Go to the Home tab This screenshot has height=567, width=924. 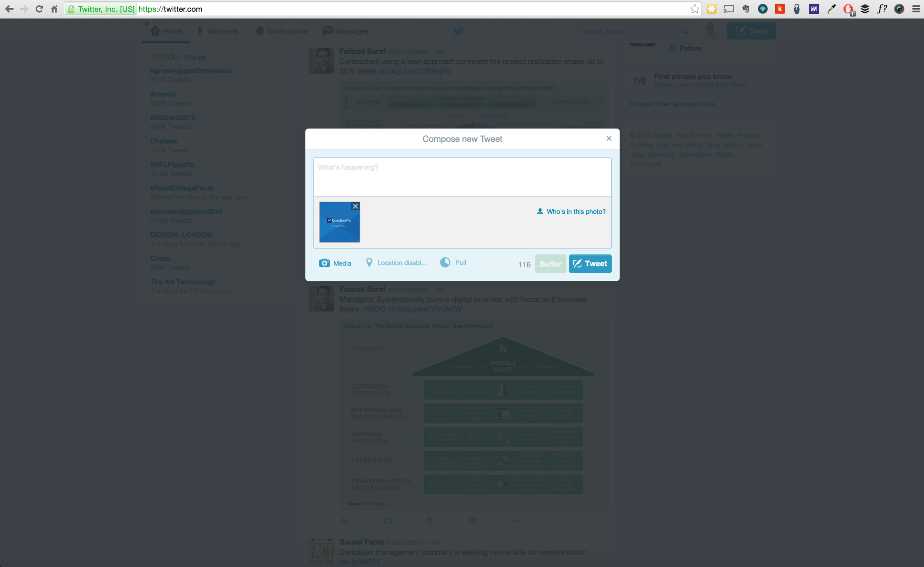point(166,31)
